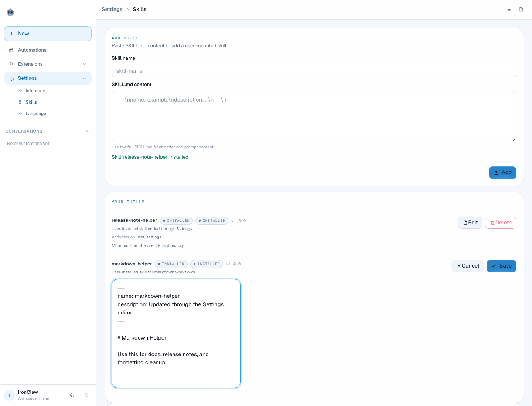Delete the release-note-helper skill
This screenshot has width=532, height=406.
point(501,223)
